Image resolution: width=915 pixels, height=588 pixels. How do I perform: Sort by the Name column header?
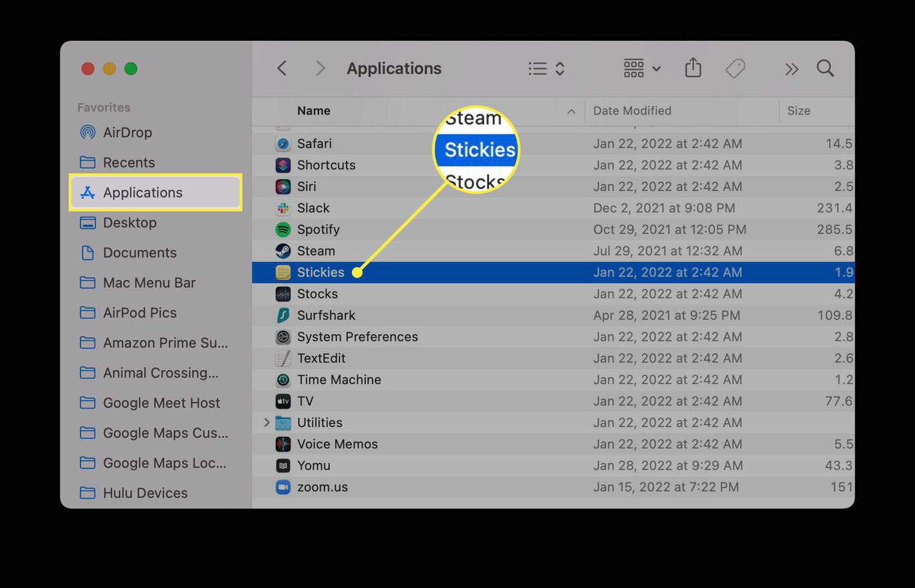314,111
